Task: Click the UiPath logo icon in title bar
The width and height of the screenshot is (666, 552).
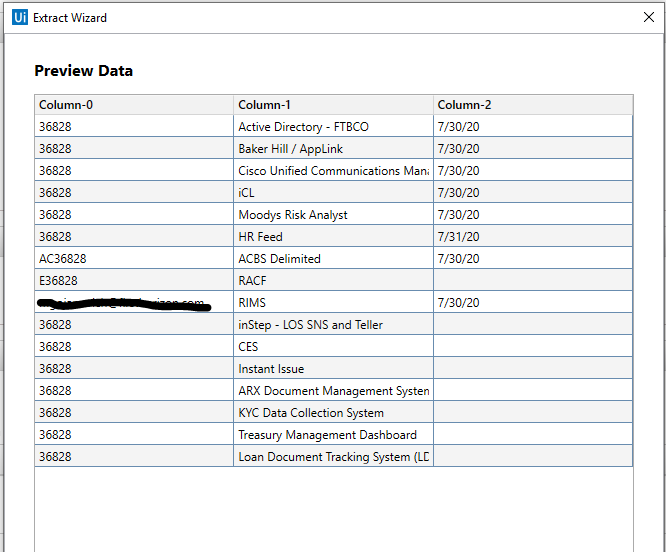Action: click(x=20, y=17)
